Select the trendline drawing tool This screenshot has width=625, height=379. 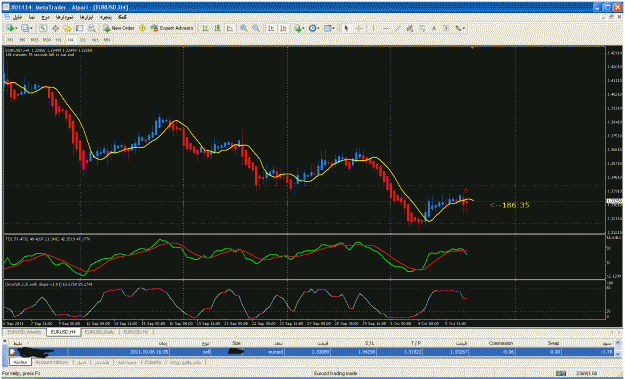click(397, 28)
